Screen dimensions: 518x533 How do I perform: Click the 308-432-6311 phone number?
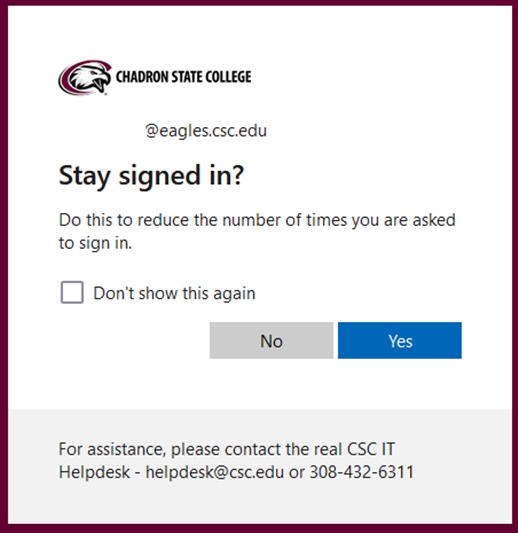pyautogui.click(x=362, y=472)
